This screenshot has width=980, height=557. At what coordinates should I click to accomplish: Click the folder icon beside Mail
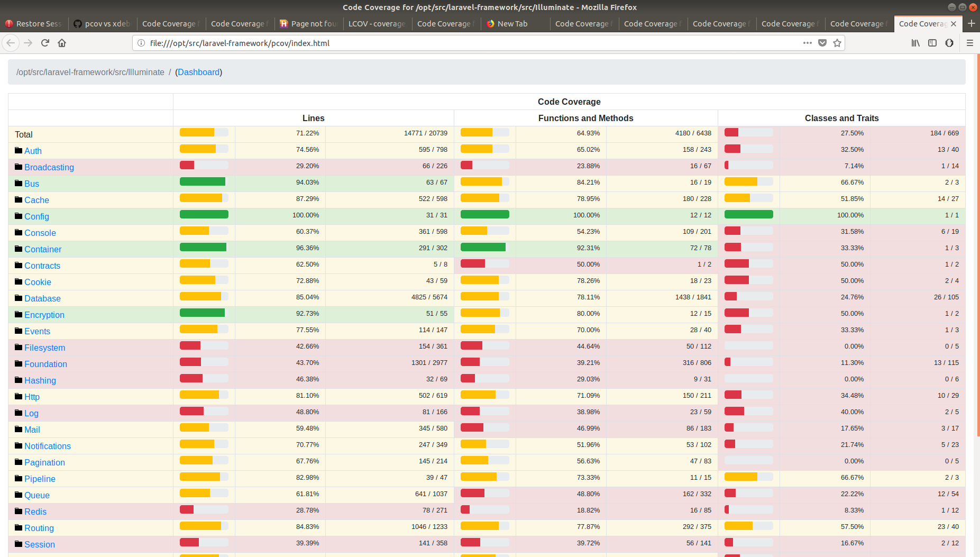tap(19, 429)
